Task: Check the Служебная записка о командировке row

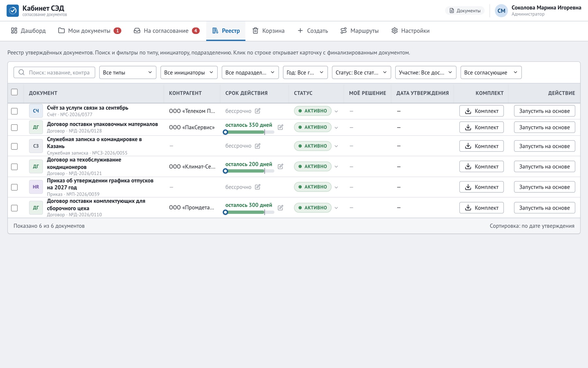Action: click(14, 146)
